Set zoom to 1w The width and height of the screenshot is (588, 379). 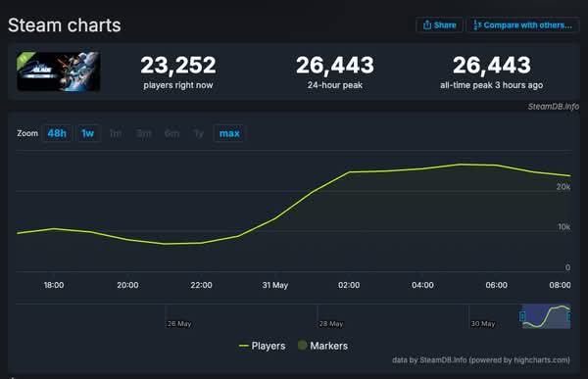pyautogui.click(x=88, y=133)
